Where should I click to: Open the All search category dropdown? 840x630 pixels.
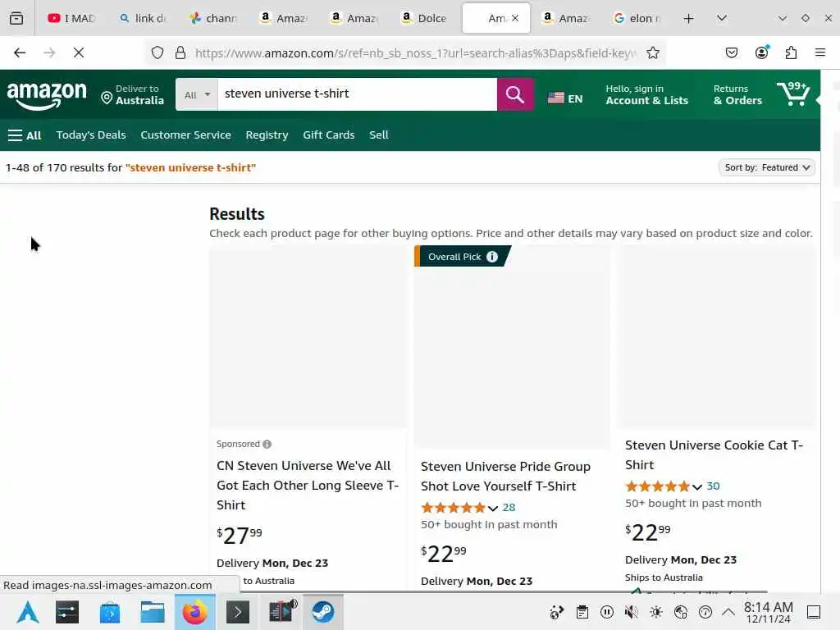(x=197, y=95)
